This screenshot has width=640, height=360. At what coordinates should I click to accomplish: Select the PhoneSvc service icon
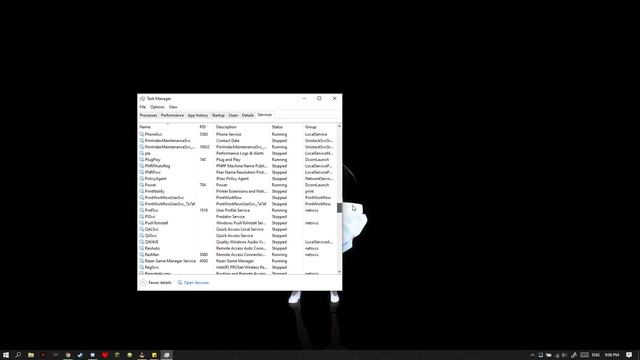click(142, 134)
